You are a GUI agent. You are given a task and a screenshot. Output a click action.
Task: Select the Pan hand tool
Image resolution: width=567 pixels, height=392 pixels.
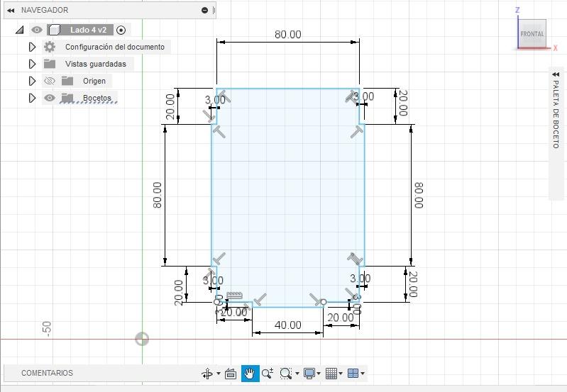(250, 373)
